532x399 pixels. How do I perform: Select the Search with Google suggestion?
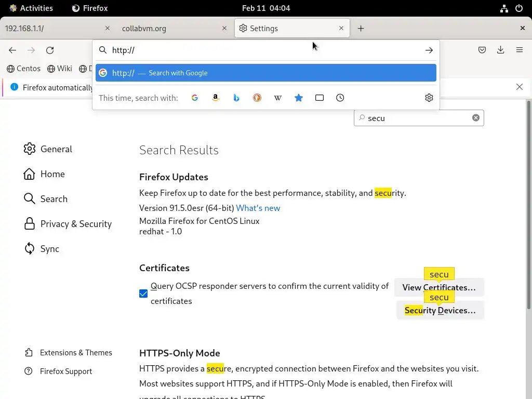point(265,73)
